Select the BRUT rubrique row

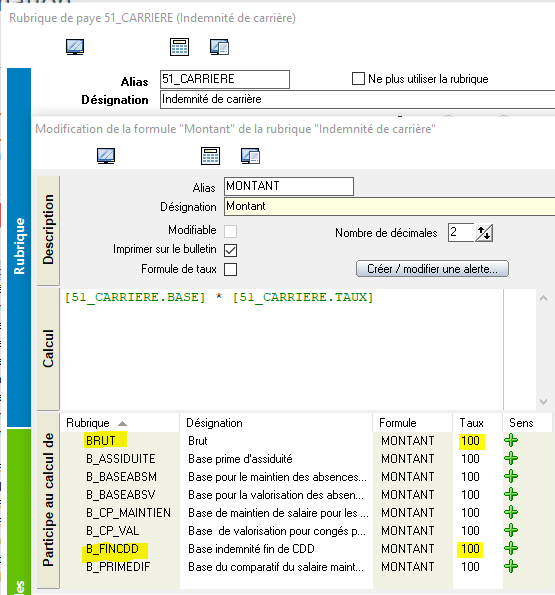click(x=306, y=441)
